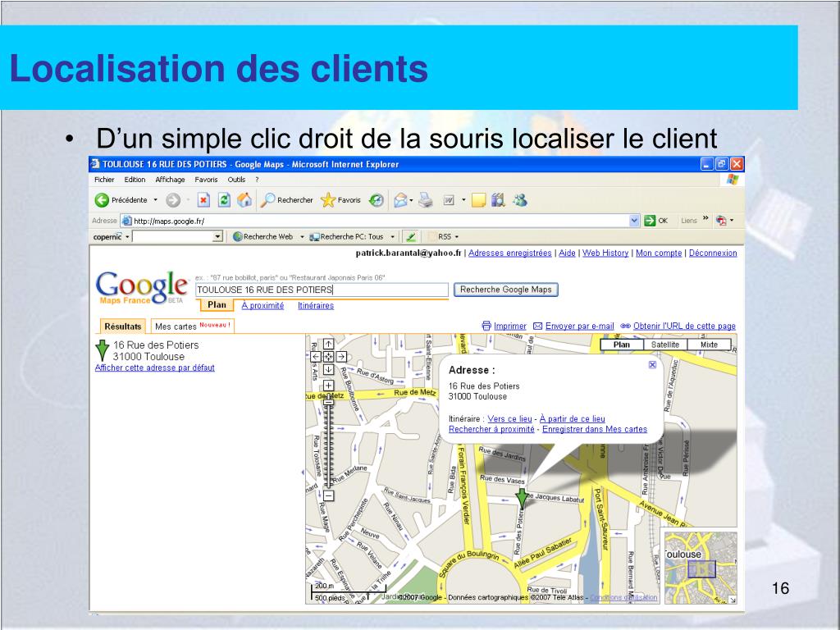Open the address bar dropdown arrow
Screen dimensions: 840x630
tap(634, 221)
